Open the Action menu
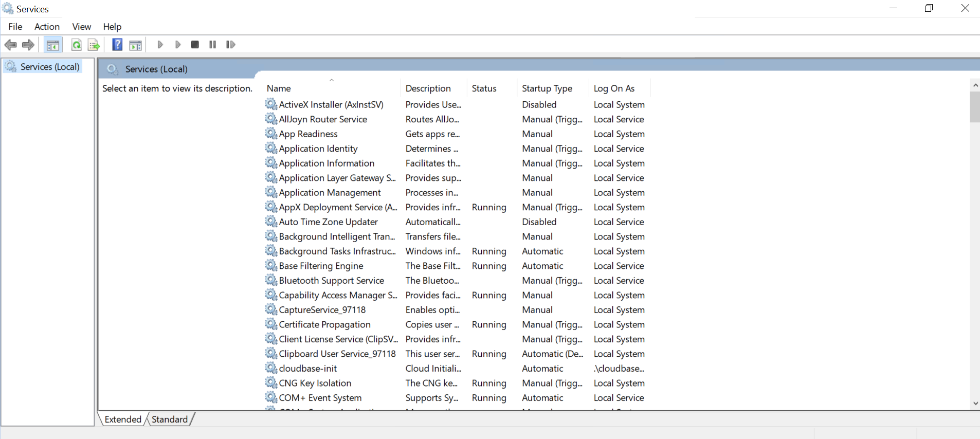Screen dimensions: 980x439 click(x=47, y=27)
